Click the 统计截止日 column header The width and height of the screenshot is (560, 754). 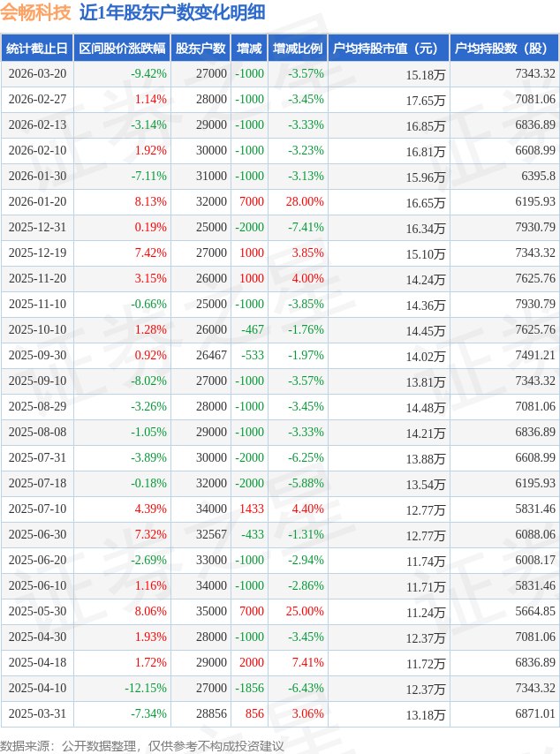(x=37, y=48)
